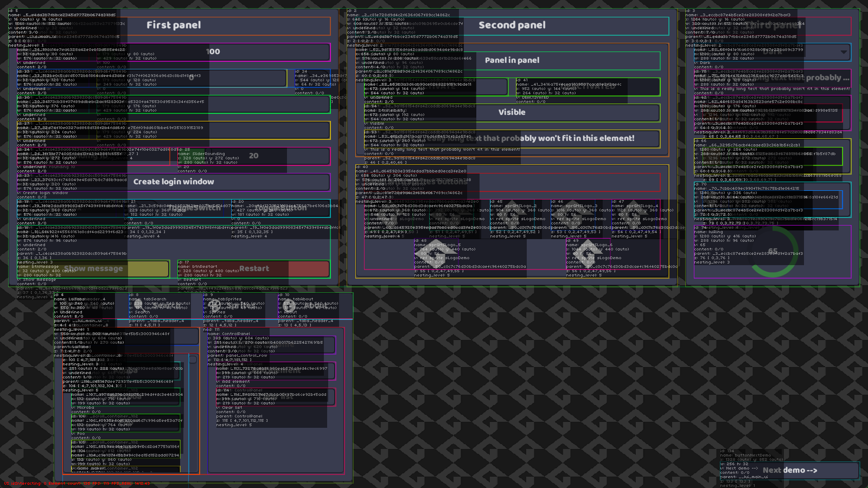Select the Microba list item
The image size is (868, 488).
(x=125, y=397)
